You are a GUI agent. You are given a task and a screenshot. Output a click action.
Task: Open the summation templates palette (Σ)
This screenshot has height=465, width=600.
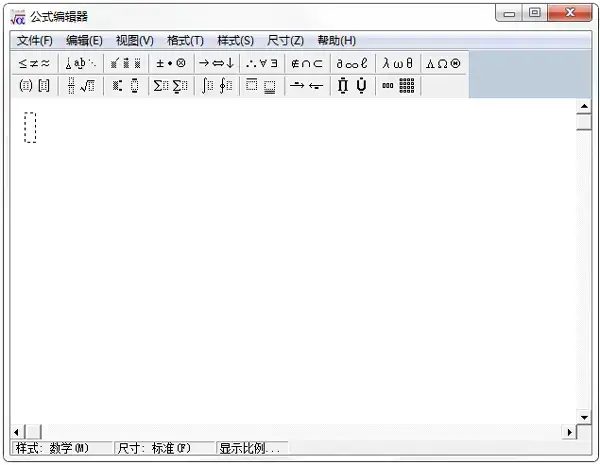point(171,86)
